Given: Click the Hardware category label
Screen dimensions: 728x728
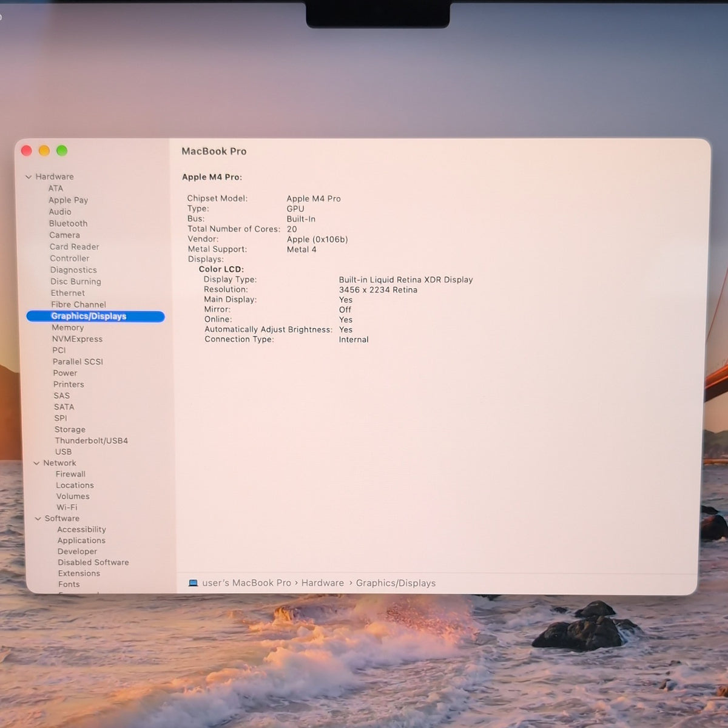Looking at the screenshot, I should [x=55, y=177].
